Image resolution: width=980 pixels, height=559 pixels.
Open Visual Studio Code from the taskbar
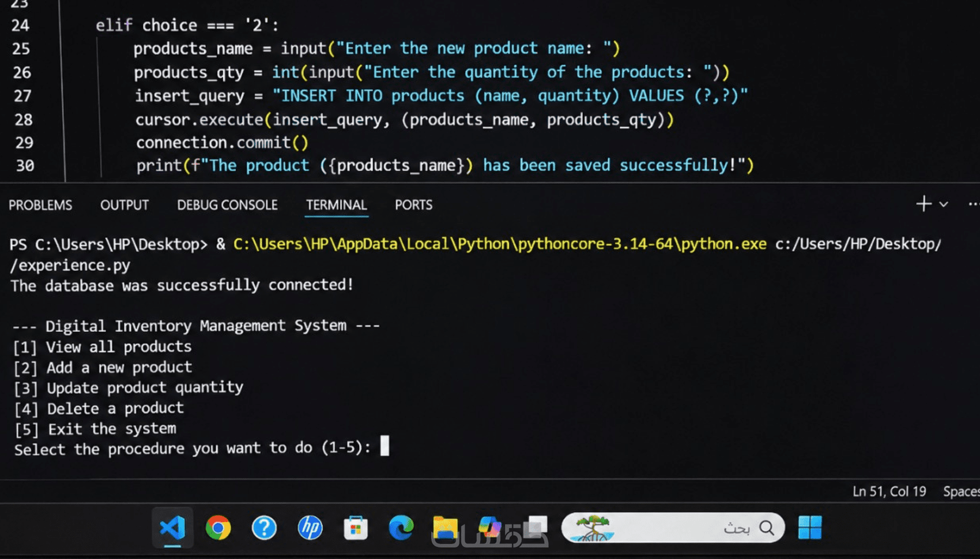pyautogui.click(x=173, y=527)
